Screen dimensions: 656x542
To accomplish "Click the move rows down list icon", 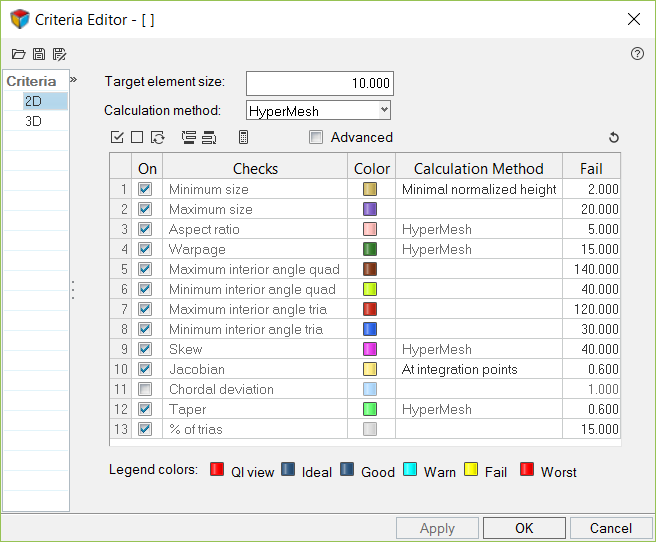I will point(209,137).
